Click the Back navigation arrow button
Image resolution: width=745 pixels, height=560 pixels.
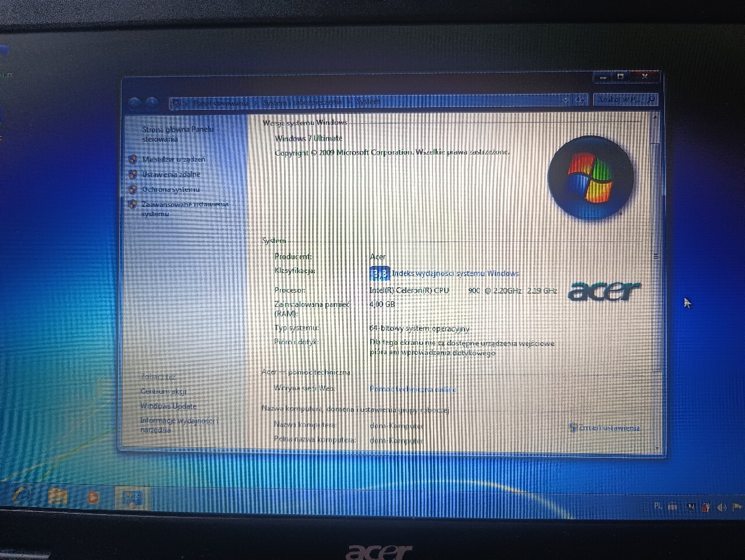tap(134, 103)
